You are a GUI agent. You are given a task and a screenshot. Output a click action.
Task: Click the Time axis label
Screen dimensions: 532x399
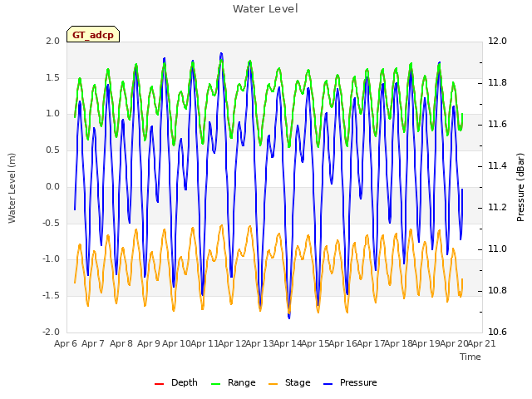(470, 357)
